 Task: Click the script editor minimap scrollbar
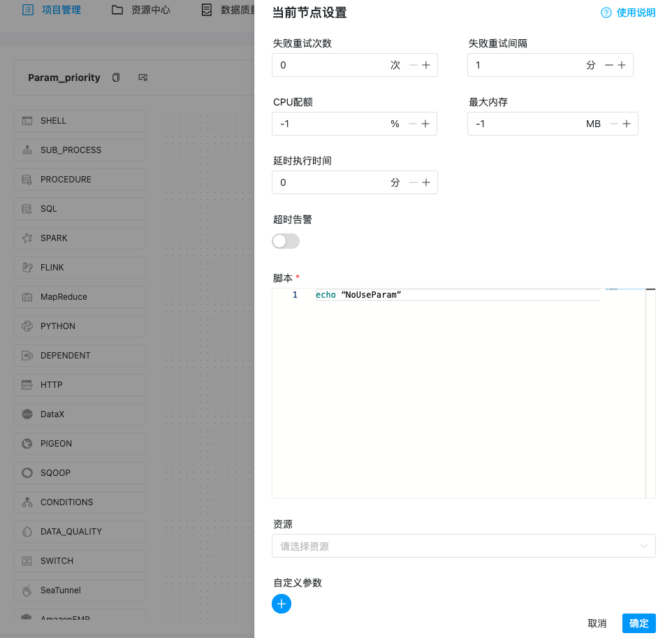coord(650,393)
